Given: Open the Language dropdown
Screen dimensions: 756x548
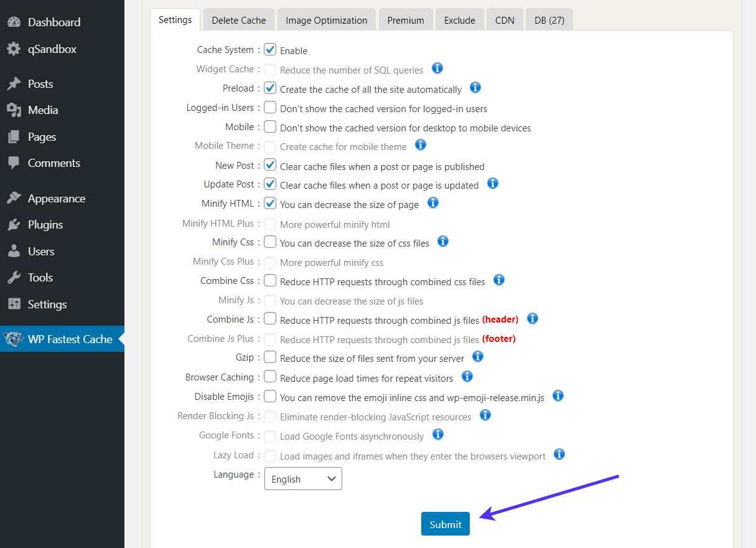Looking at the screenshot, I should point(303,478).
